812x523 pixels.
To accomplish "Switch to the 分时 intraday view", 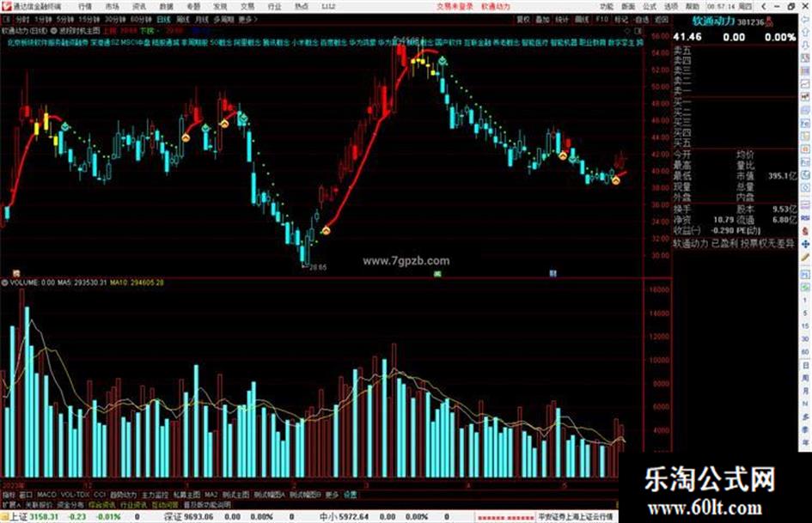I will pos(22,19).
